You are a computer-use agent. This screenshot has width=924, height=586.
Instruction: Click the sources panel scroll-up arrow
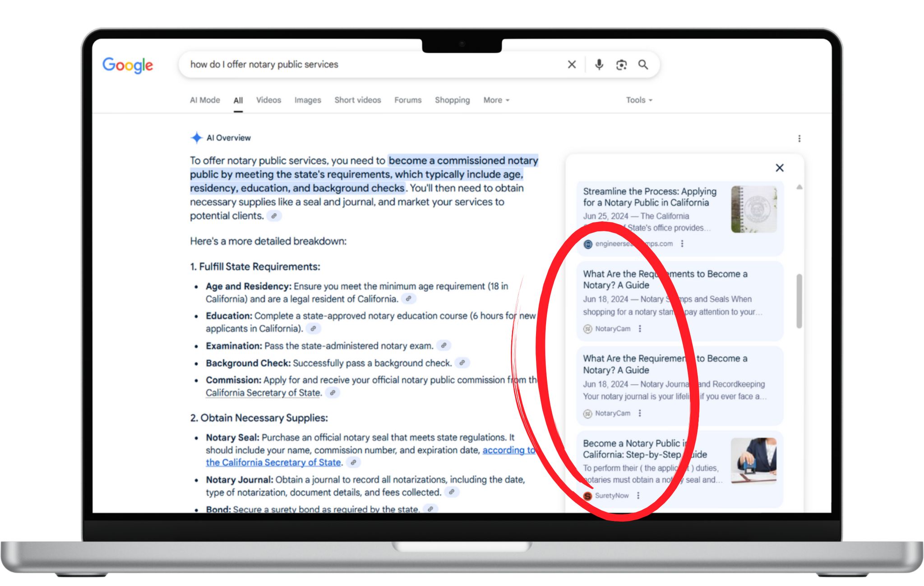click(799, 187)
